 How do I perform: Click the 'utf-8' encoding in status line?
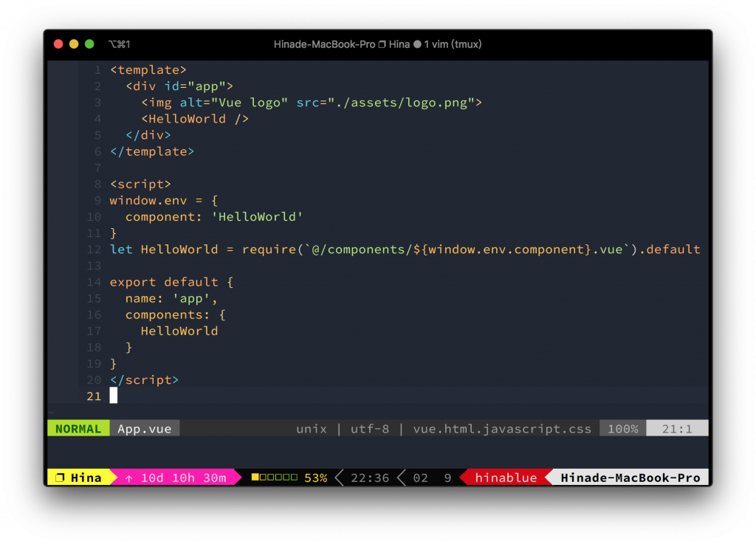pos(370,428)
